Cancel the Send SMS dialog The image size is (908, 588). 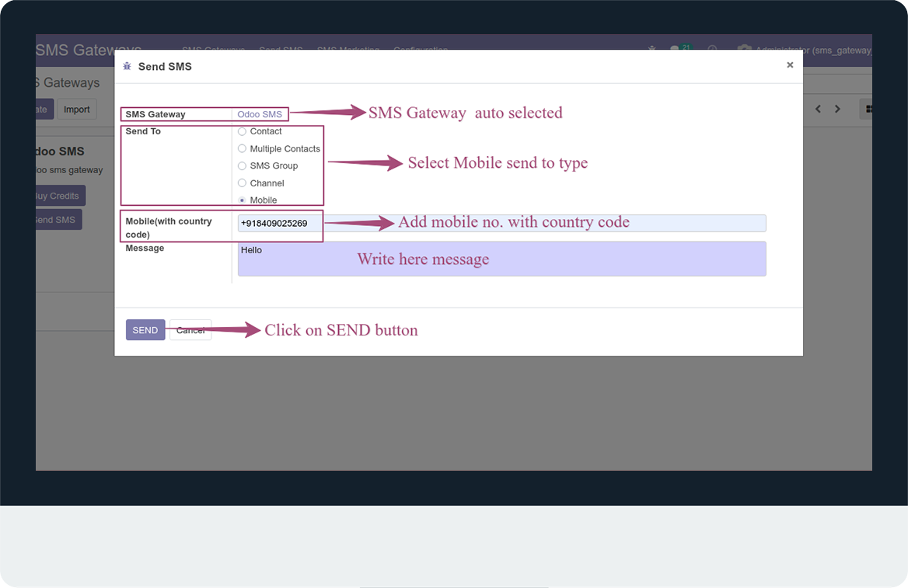[190, 330]
